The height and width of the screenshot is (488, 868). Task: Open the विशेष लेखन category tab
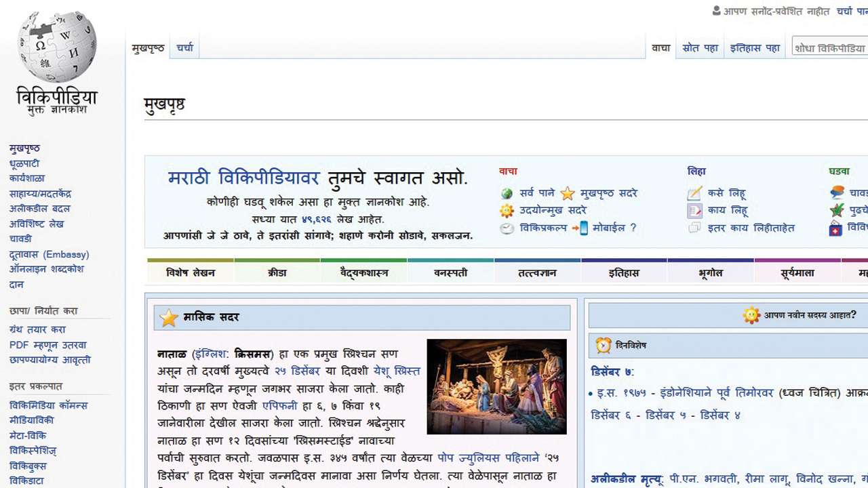coord(191,272)
